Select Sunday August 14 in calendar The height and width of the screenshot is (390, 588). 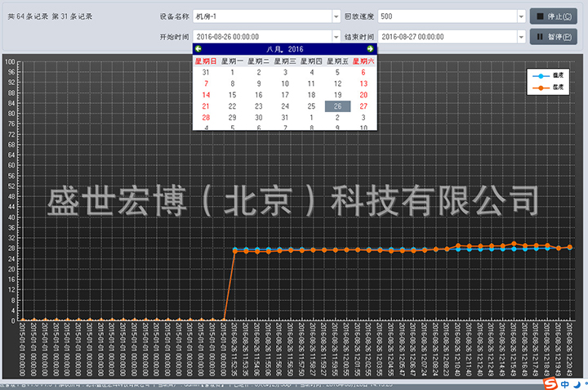[206, 95]
